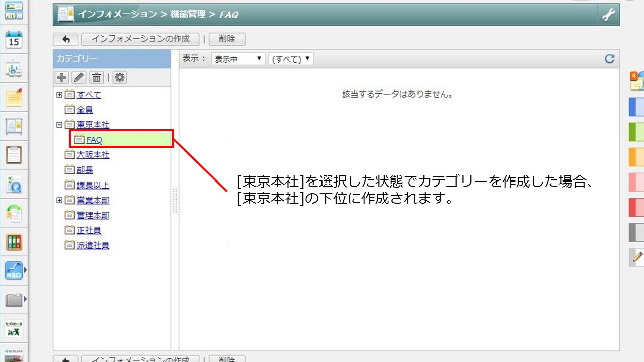Open the 表示中 display status dropdown
The height and width of the screenshot is (362, 644).
238,59
